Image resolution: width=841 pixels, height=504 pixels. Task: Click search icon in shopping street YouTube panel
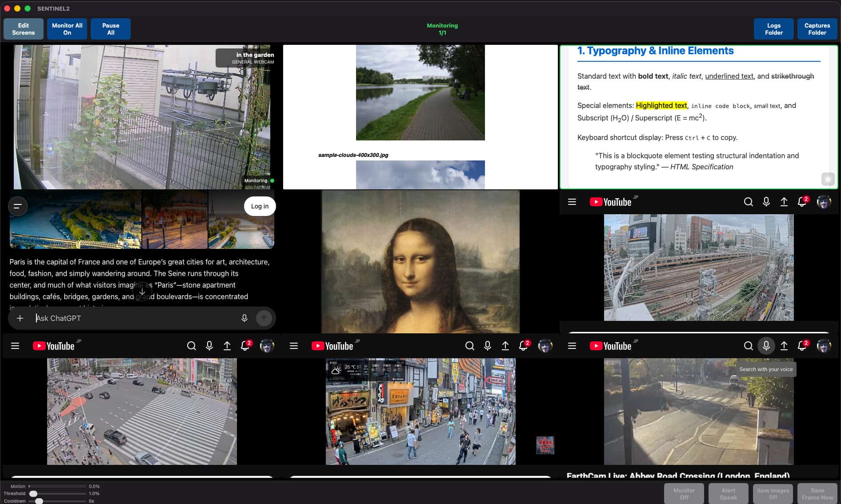pyautogui.click(x=470, y=346)
